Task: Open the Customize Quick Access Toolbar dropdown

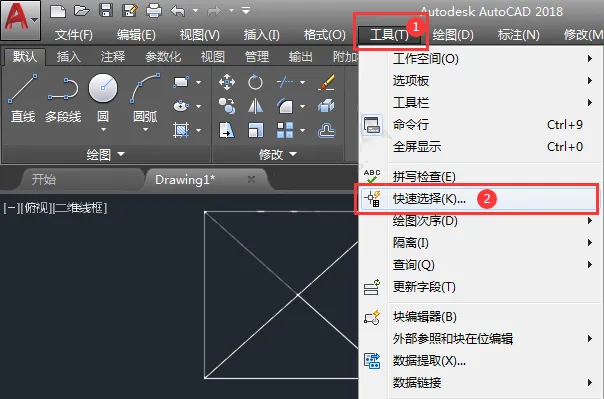Action: pos(246,10)
